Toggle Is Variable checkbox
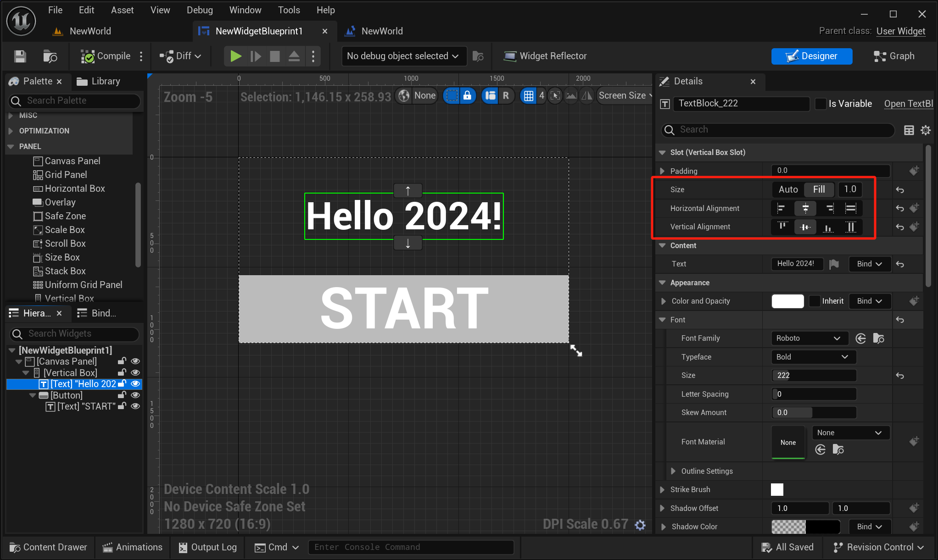Image resolution: width=938 pixels, height=560 pixels. click(820, 104)
